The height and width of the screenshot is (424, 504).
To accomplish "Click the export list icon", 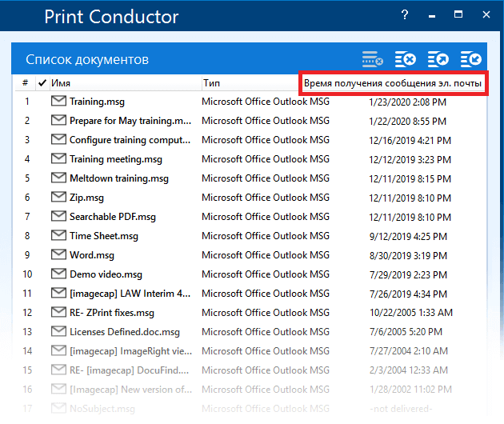I will (x=438, y=59).
